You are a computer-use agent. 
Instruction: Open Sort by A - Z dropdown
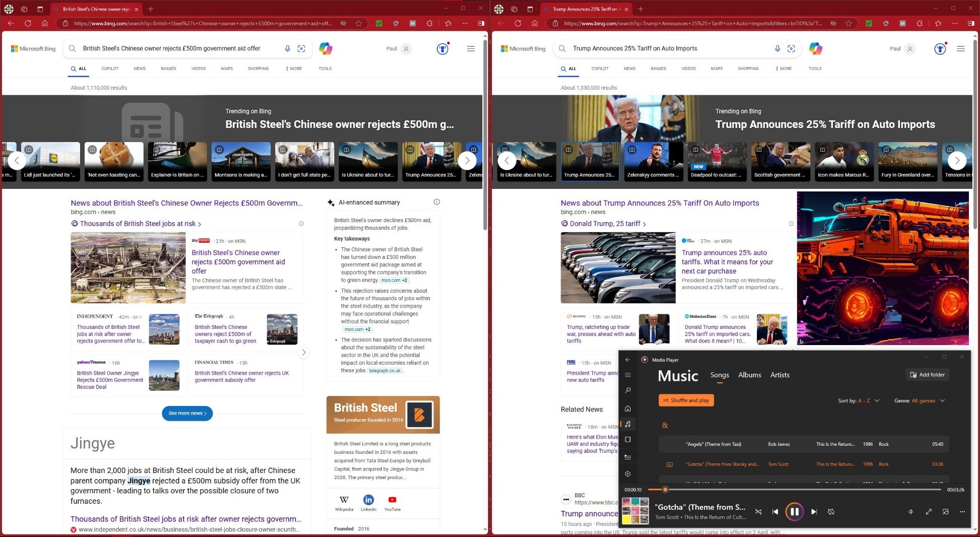click(859, 401)
